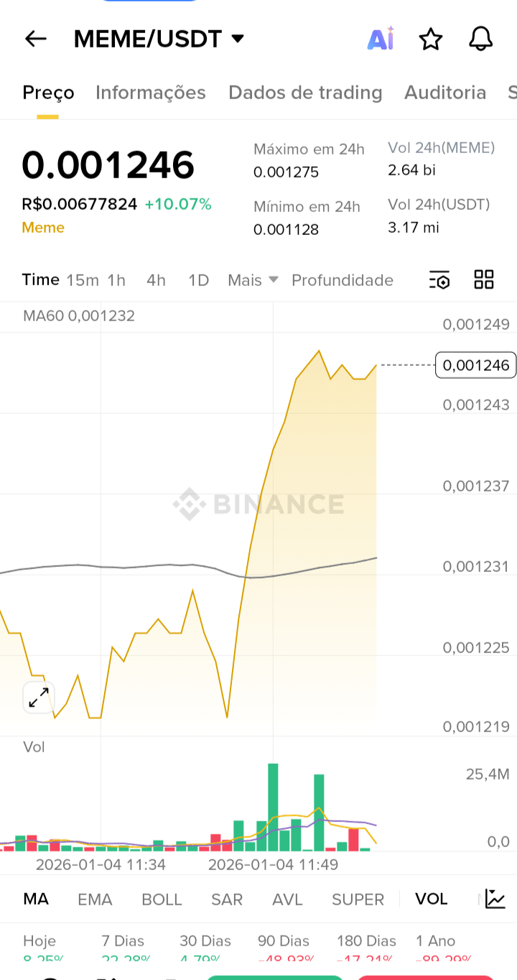517x980 pixels.
Task: Switch to Dados de trading tab
Action: click(x=305, y=93)
